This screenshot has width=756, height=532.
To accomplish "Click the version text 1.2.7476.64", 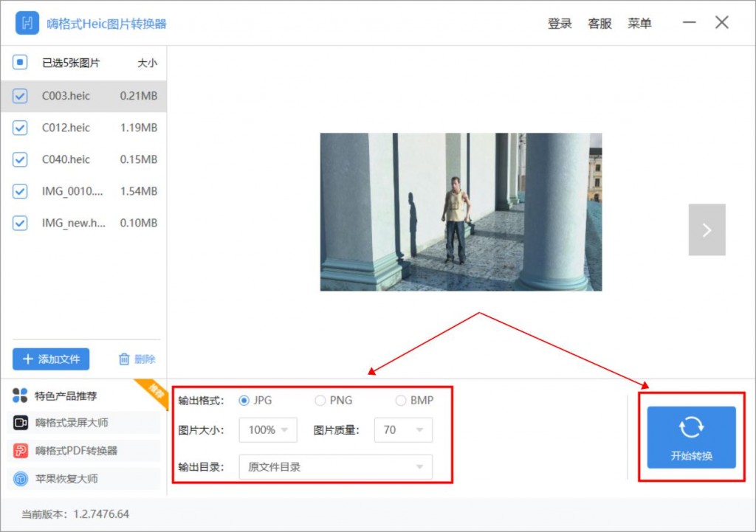I will tap(101, 514).
